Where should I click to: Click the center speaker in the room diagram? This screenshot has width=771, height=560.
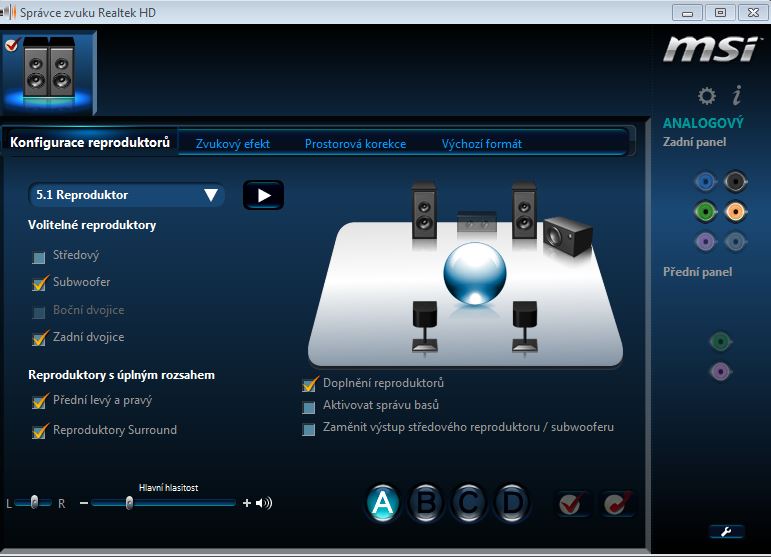pos(476,222)
